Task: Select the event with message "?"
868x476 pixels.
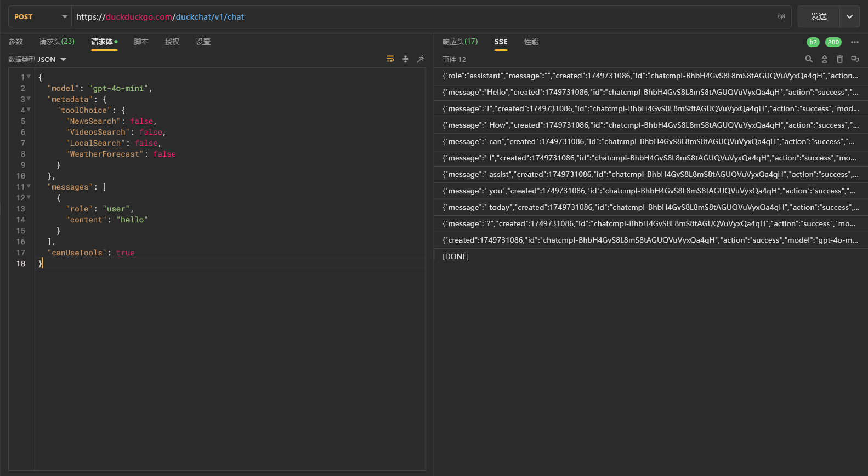Action: (x=651, y=223)
